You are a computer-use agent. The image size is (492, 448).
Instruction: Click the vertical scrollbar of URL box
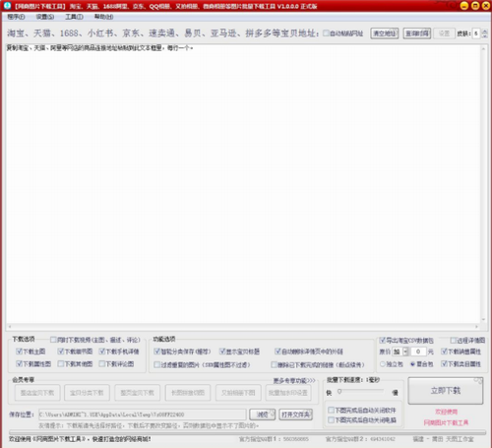click(483, 184)
